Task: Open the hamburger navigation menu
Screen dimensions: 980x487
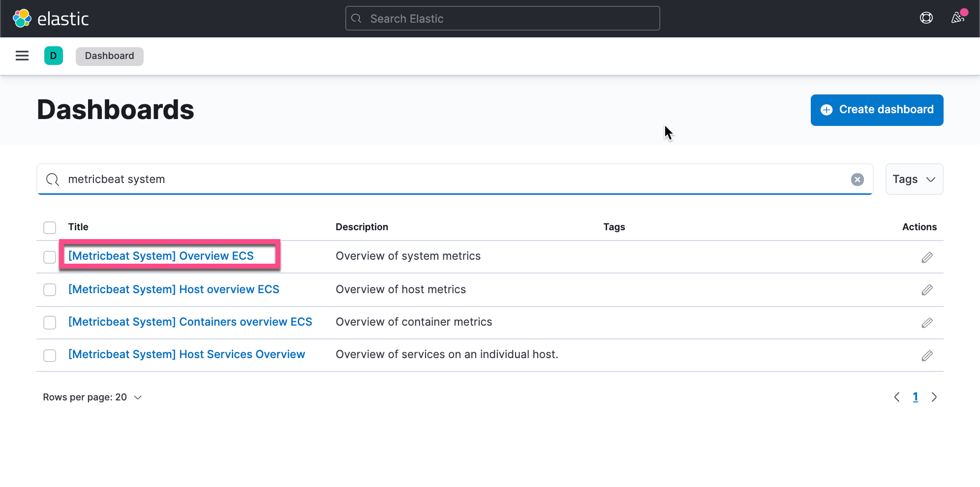Action: tap(22, 56)
